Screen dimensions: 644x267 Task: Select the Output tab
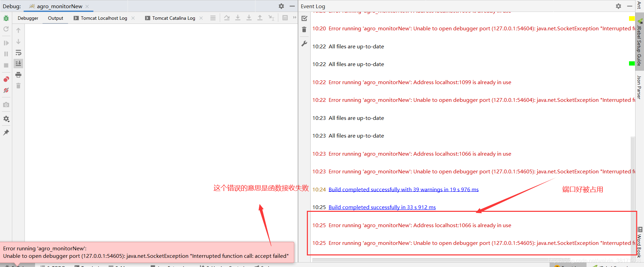coord(55,18)
